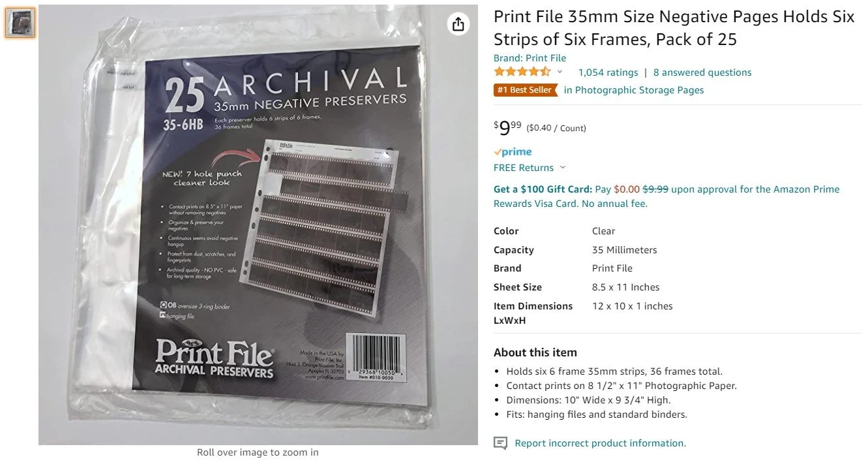Expand the rating dropdown chevron
The image size is (868, 468).
tap(560, 72)
